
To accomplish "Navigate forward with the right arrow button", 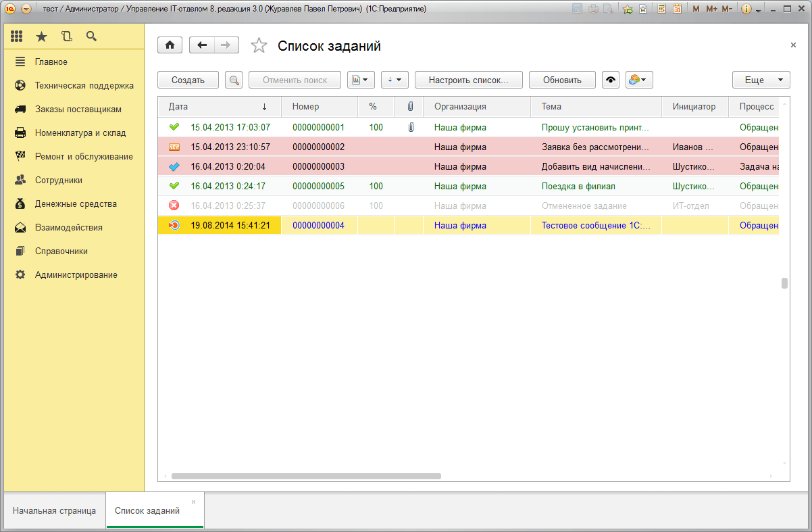I will tap(226, 45).
